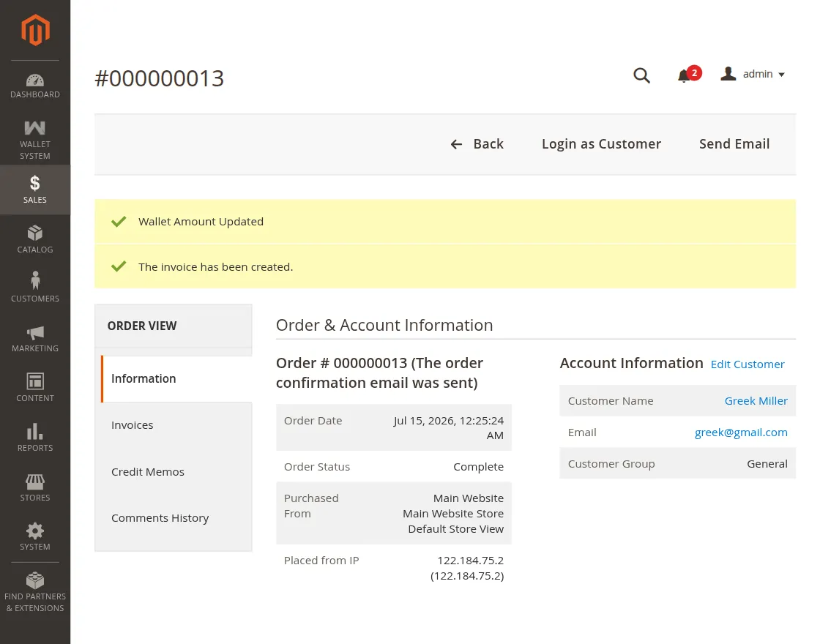Switch to the Invoices tab
Viewport: 820px width, 644px height.
click(173, 425)
